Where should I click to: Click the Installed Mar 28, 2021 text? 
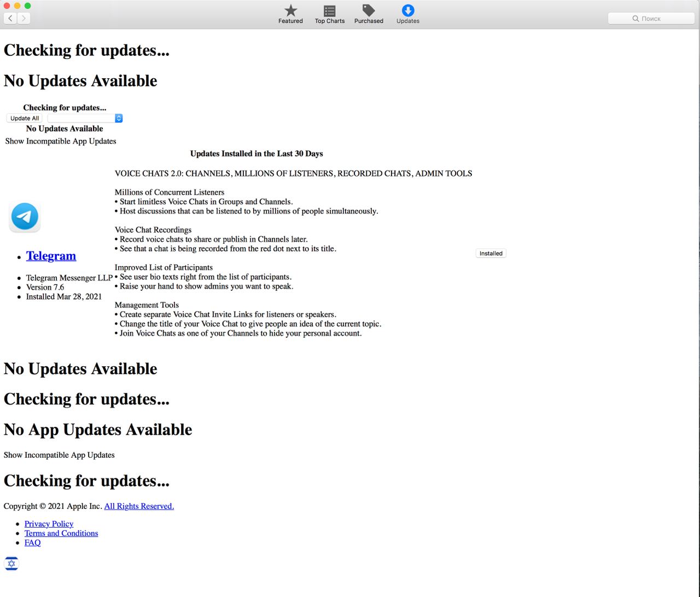(x=64, y=296)
